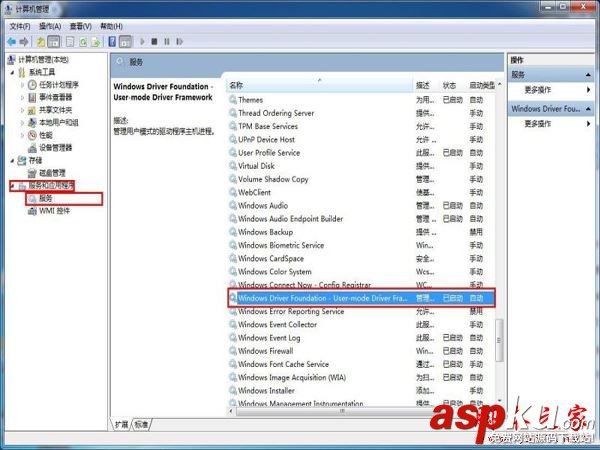600x450 pixels.
Task: Click the Export list toolbar icon
Action: [96, 41]
